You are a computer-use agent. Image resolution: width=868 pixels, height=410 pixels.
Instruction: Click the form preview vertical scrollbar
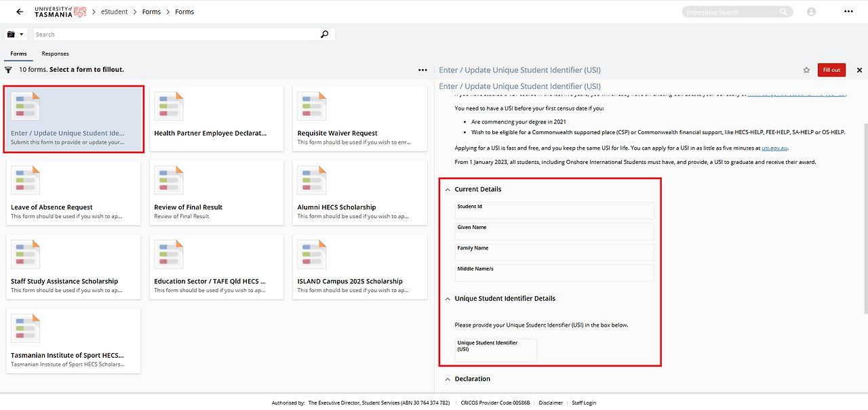tap(865, 217)
